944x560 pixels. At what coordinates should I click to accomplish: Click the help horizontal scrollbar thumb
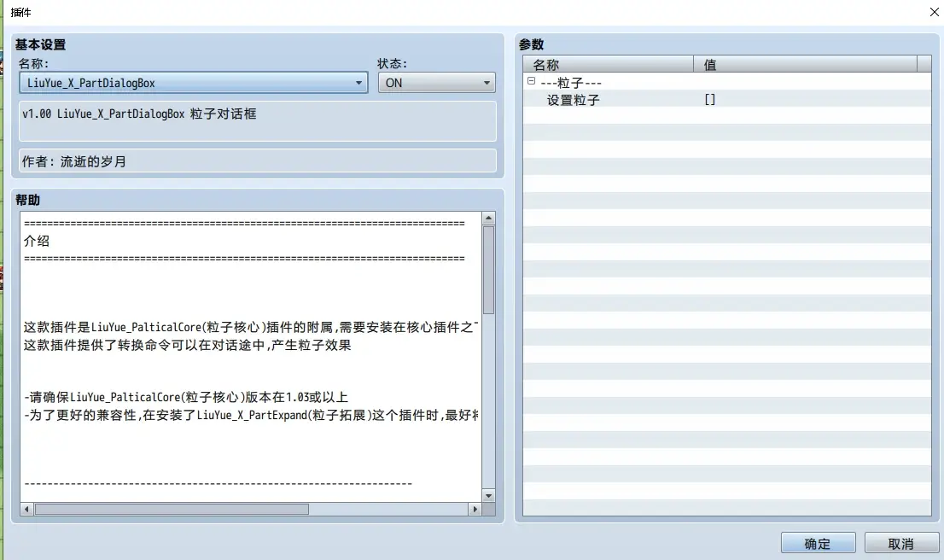coord(172,510)
